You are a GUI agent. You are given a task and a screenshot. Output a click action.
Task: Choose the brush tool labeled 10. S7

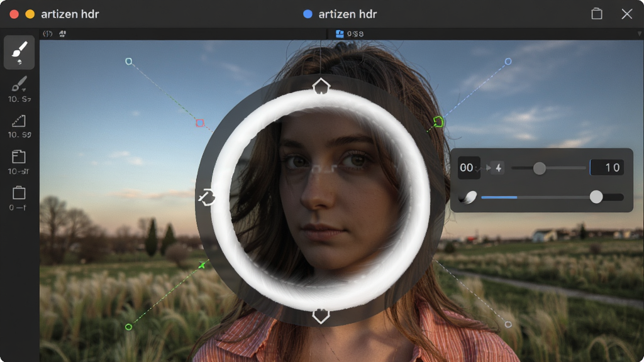point(19,89)
